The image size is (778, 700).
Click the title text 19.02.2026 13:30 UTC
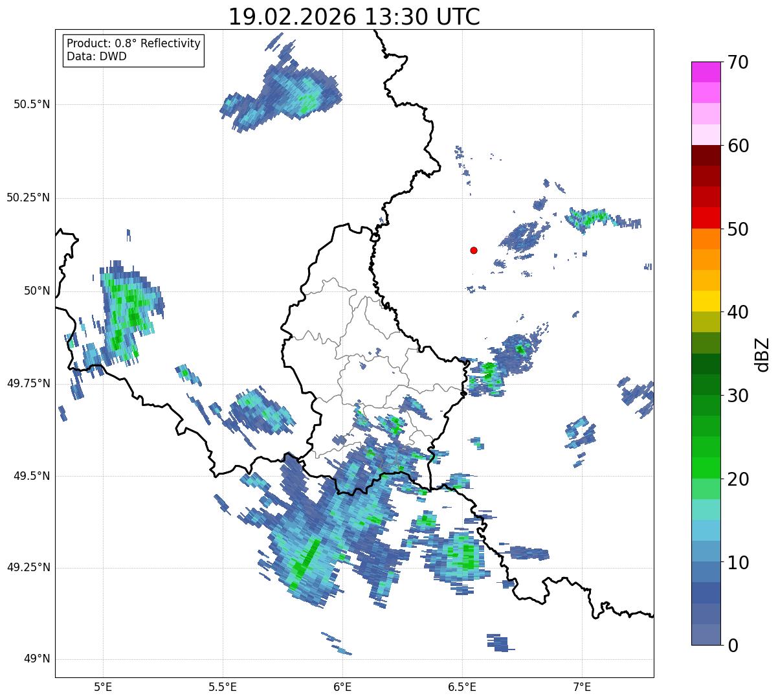354,17
